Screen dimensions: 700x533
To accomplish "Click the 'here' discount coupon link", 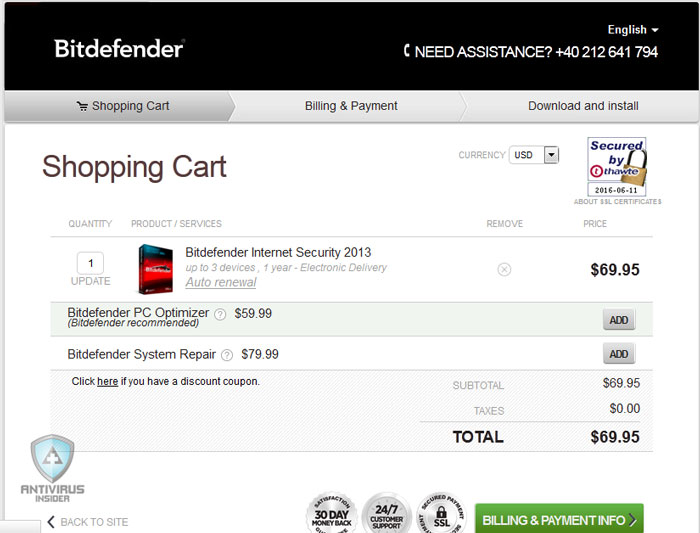I will coord(108,382).
